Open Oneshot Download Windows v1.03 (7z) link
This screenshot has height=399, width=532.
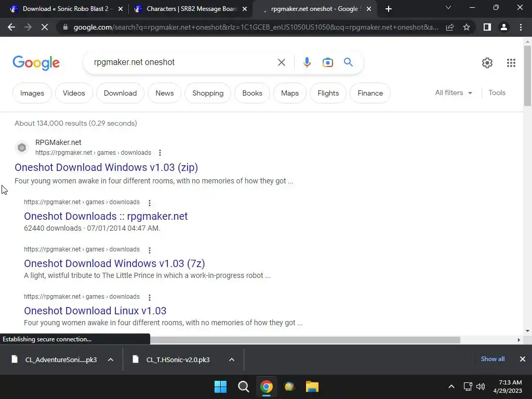pos(114,263)
